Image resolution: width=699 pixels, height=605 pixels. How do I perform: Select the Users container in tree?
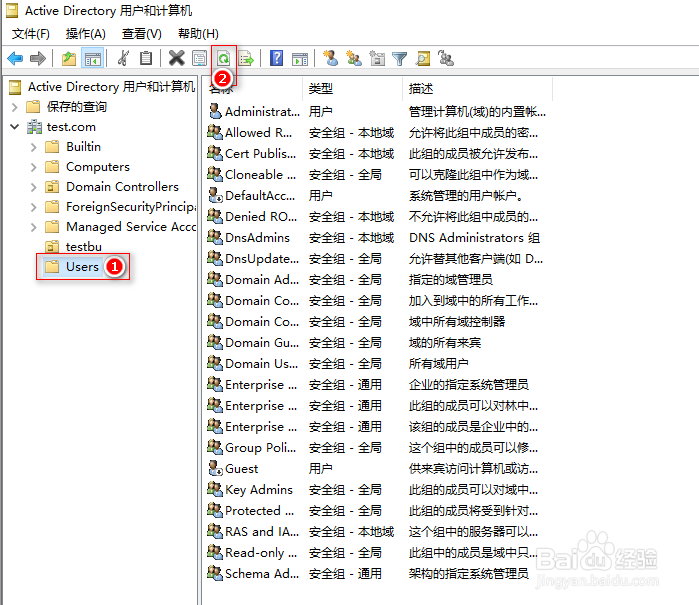pos(82,267)
